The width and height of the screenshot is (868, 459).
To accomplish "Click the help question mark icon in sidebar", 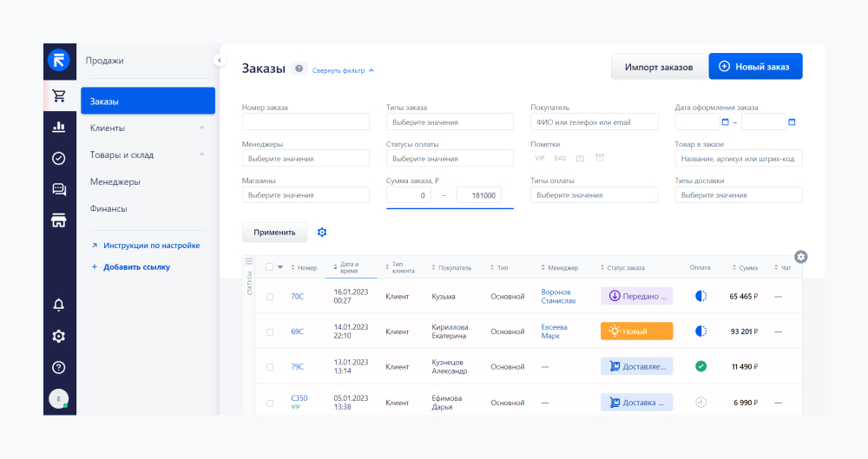I will [x=59, y=367].
